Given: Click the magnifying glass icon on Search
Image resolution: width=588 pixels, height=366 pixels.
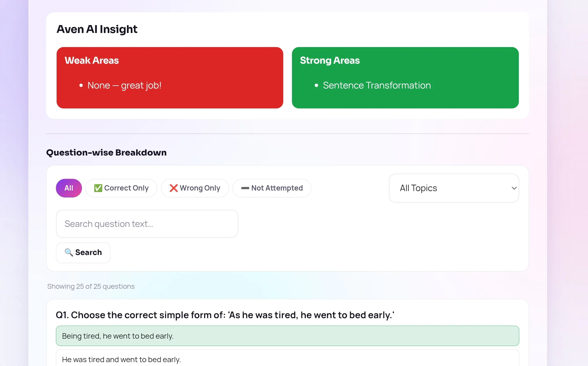Looking at the screenshot, I should pyautogui.click(x=69, y=252).
